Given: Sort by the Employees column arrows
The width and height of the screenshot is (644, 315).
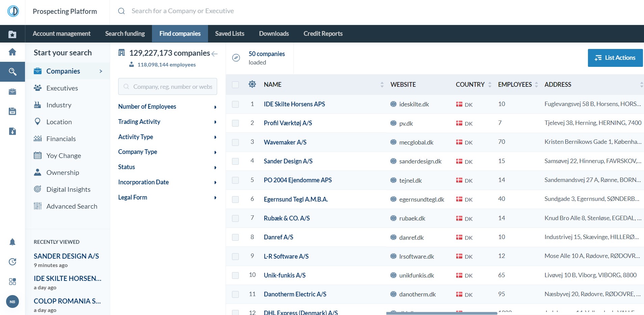Looking at the screenshot, I should 536,84.
